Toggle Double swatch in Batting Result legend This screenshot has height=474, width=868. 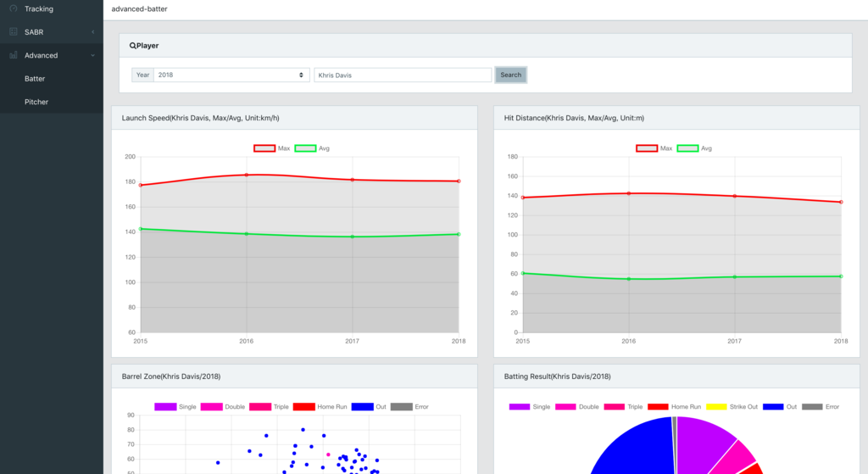click(565, 406)
